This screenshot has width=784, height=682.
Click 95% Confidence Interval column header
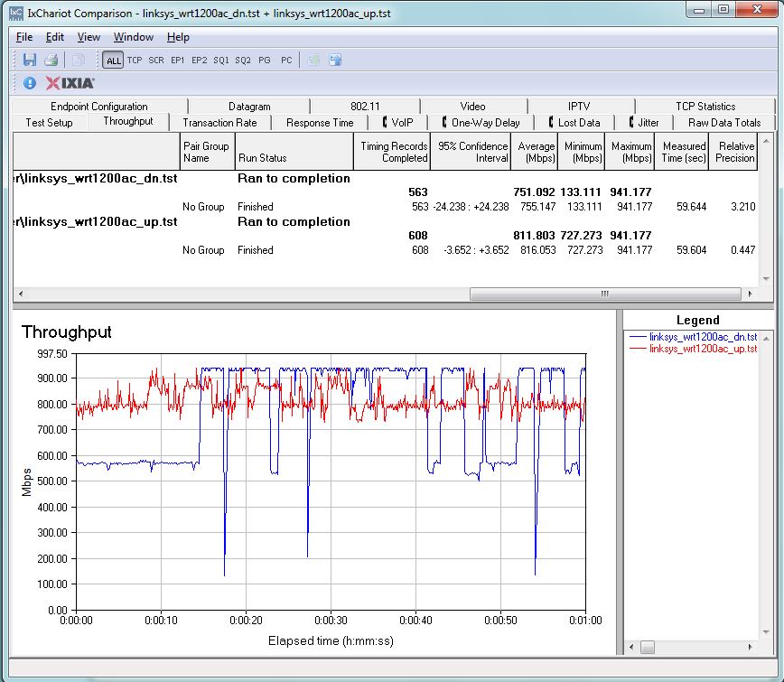click(471, 152)
